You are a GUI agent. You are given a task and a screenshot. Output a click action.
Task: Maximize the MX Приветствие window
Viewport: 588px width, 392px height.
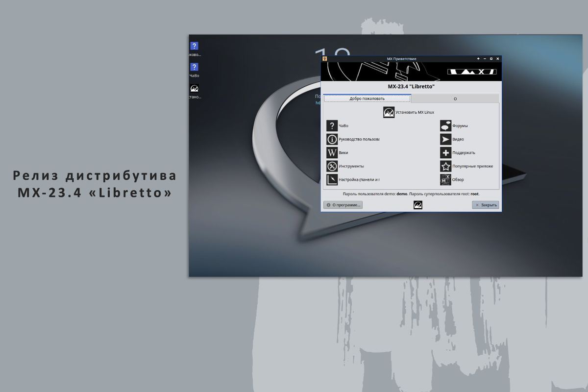click(491, 58)
